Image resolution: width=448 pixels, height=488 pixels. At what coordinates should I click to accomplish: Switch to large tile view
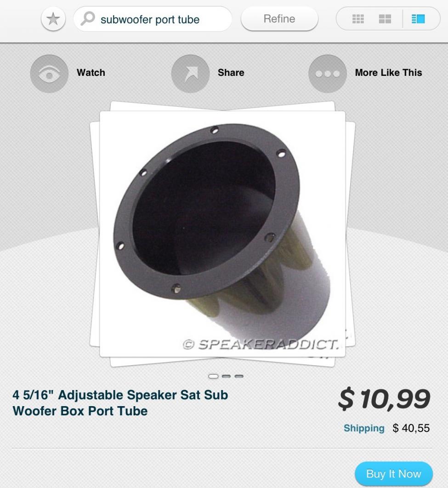pos(385,19)
